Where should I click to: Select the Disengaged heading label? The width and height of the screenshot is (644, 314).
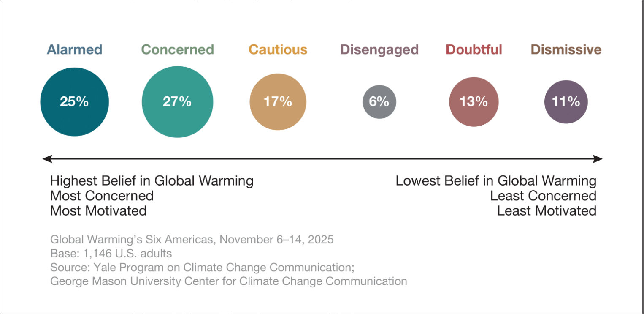click(x=379, y=49)
